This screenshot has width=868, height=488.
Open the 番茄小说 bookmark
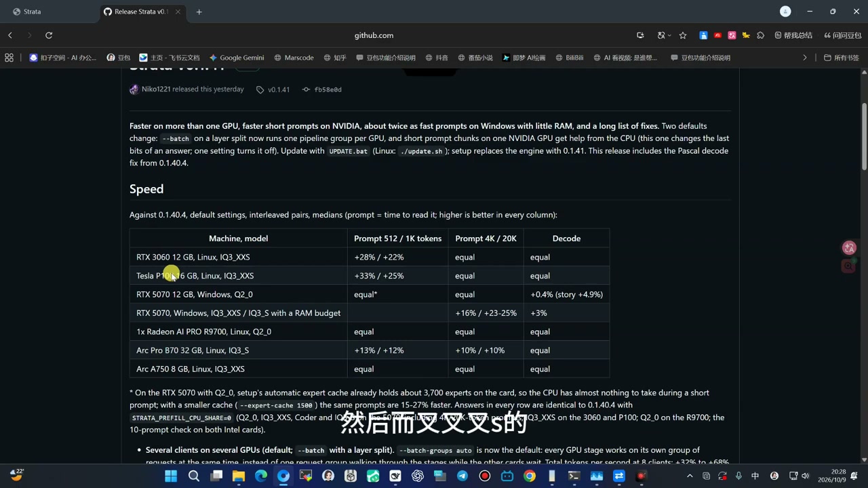pos(475,58)
